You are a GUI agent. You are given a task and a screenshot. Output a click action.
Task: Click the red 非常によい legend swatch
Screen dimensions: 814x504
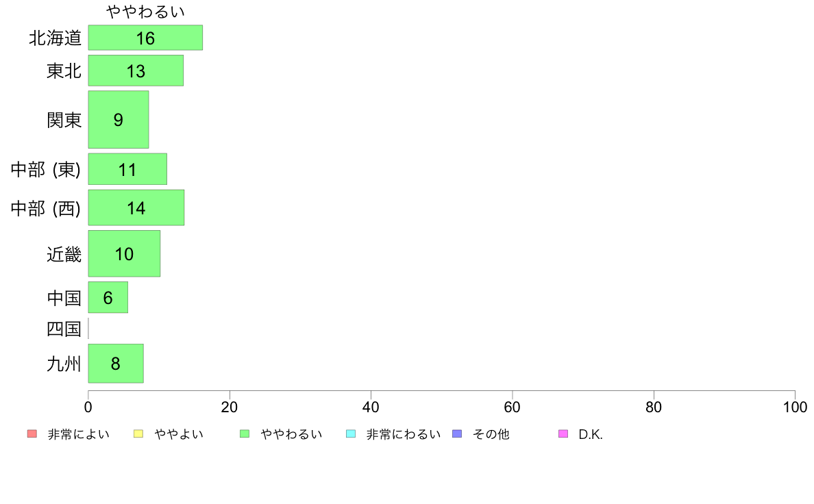tap(32, 434)
